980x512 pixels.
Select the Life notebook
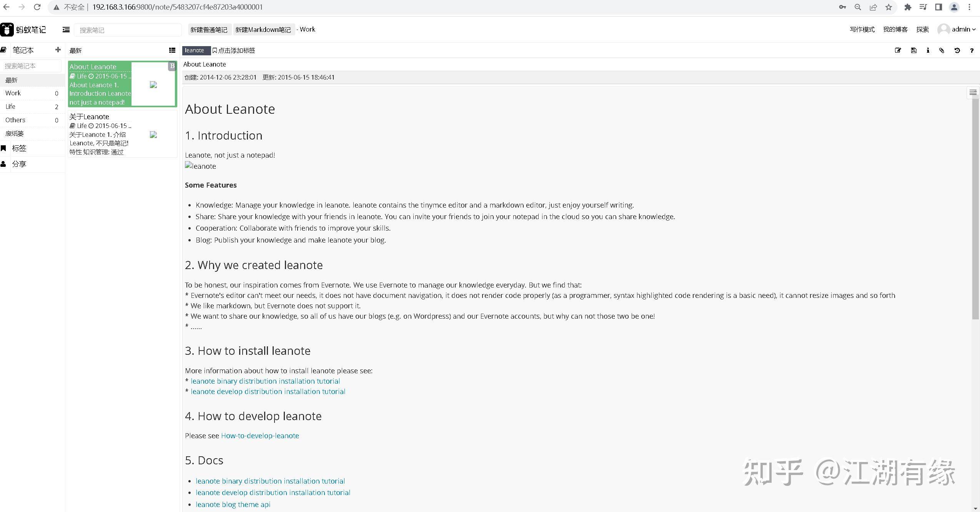point(32,106)
